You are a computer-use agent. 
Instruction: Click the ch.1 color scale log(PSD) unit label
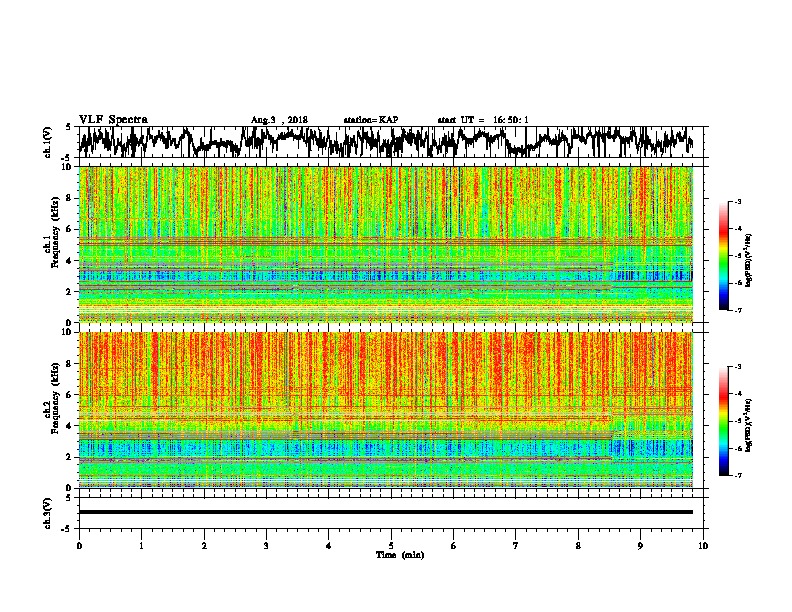(749, 261)
